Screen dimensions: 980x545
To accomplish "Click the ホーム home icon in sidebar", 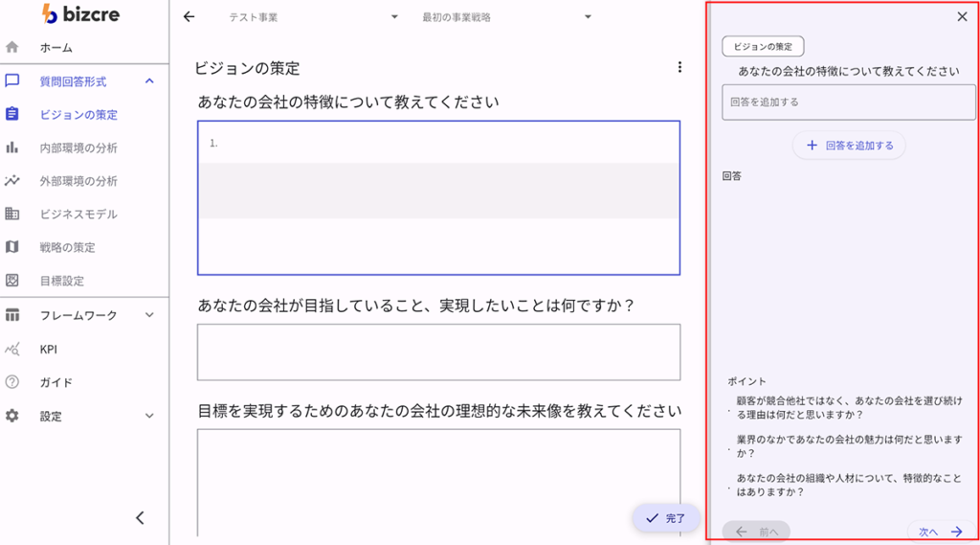I will coord(12,47).
